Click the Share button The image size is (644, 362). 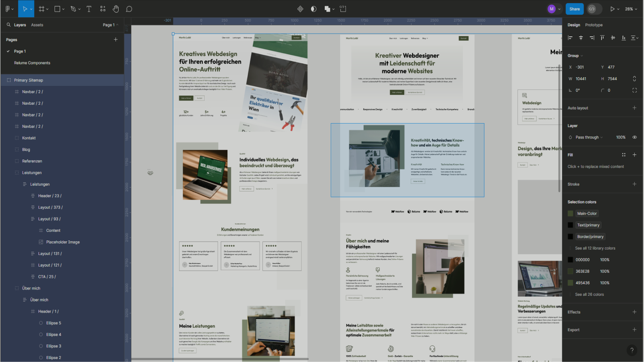pos(574,9)
